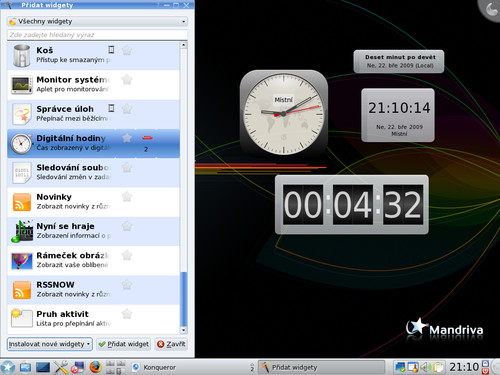500x375 pixels.
Task: Click the Sledování souborů document icon
Action: (x=22, y=173)
